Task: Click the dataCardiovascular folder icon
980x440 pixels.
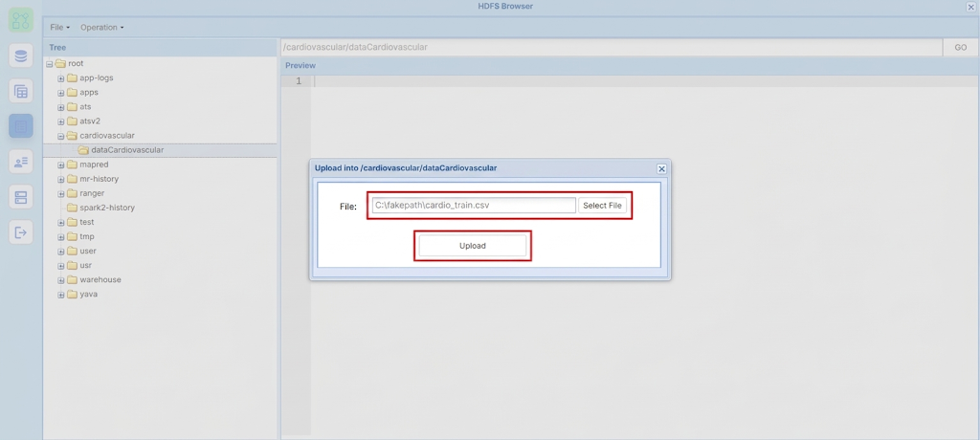Action: click(x=83, y=150)
